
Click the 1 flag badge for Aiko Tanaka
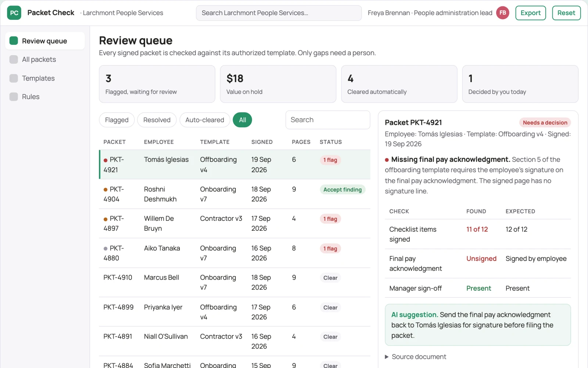pos(330,249)
